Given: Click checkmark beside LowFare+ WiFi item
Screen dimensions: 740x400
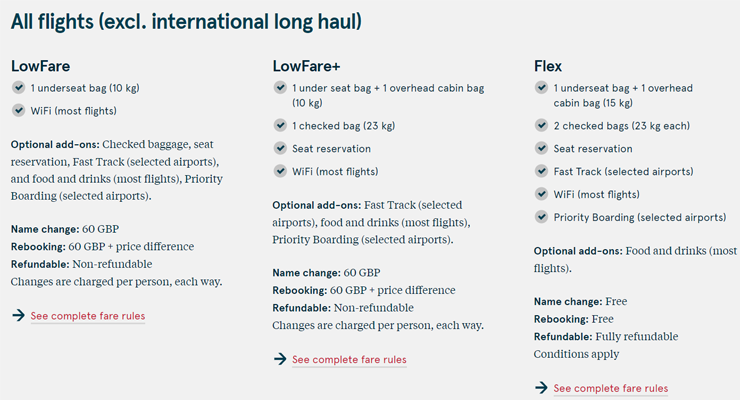Looking at the screenshot, I should tap(280, 171).
